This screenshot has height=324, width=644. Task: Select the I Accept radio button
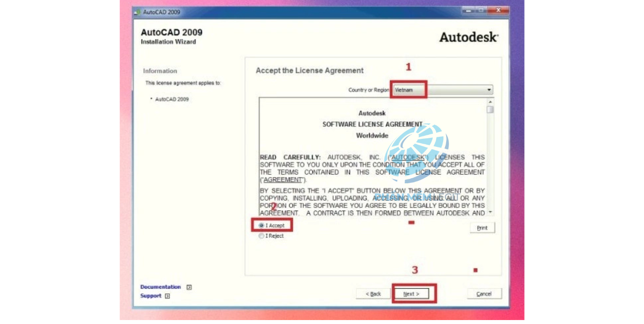pos(262,225)
